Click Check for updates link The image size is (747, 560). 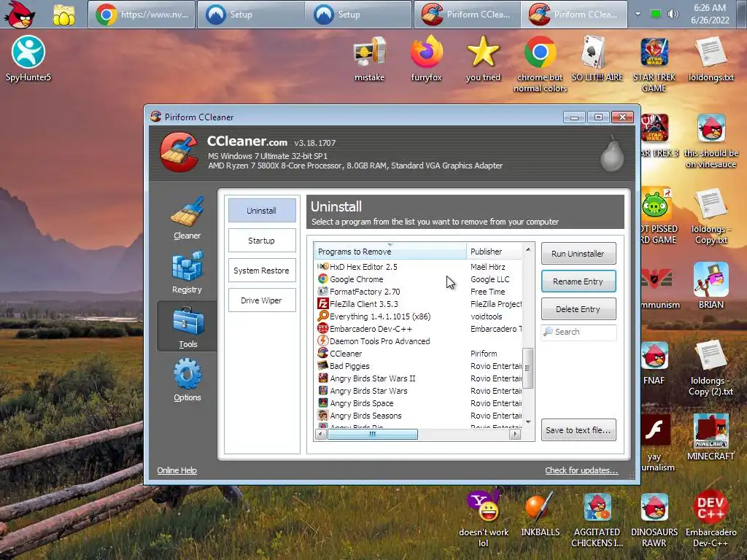(581, 470)
